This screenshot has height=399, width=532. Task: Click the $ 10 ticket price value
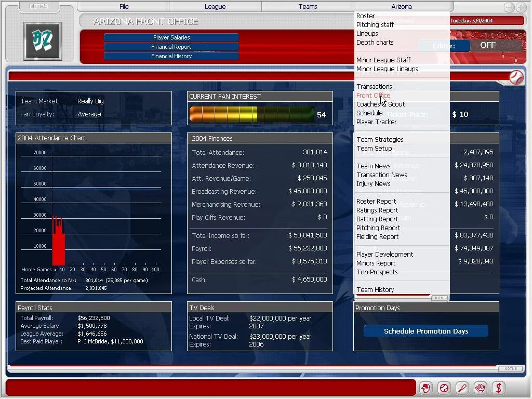point(460,114)
